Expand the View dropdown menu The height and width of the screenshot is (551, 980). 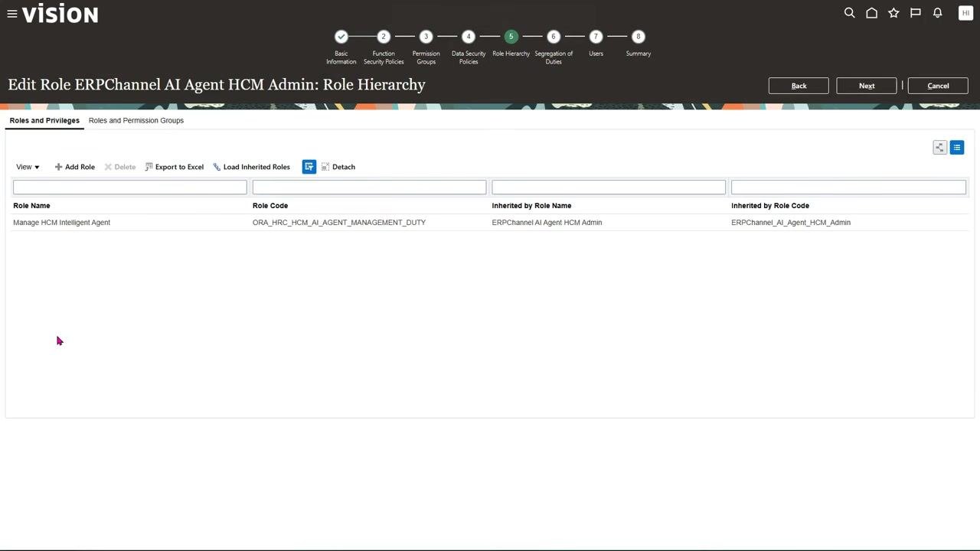[x=28, y=167]
